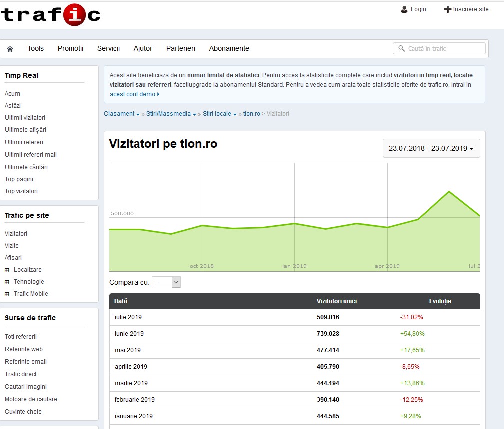This screenshot has width=504, height=429.
Task: Click the plus icon beside Inscriere site
Action: point(448,9)
